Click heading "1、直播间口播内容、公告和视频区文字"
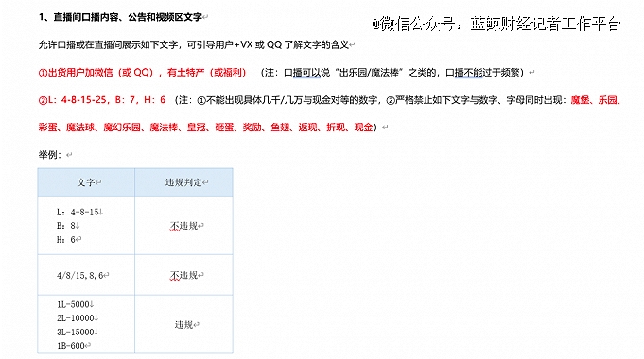The height and width of the screenshot is (359, 644). point(120,17)
